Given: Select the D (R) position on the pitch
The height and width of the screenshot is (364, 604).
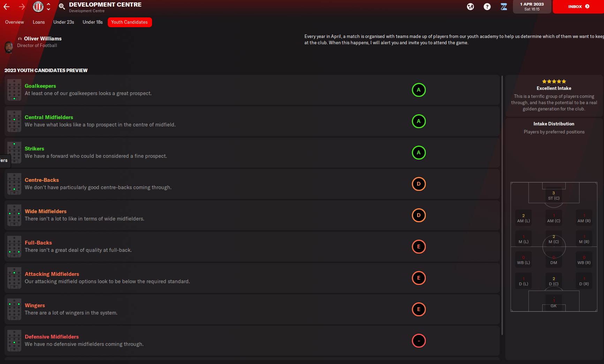Looking at the screenshot, I should point(584,281).
